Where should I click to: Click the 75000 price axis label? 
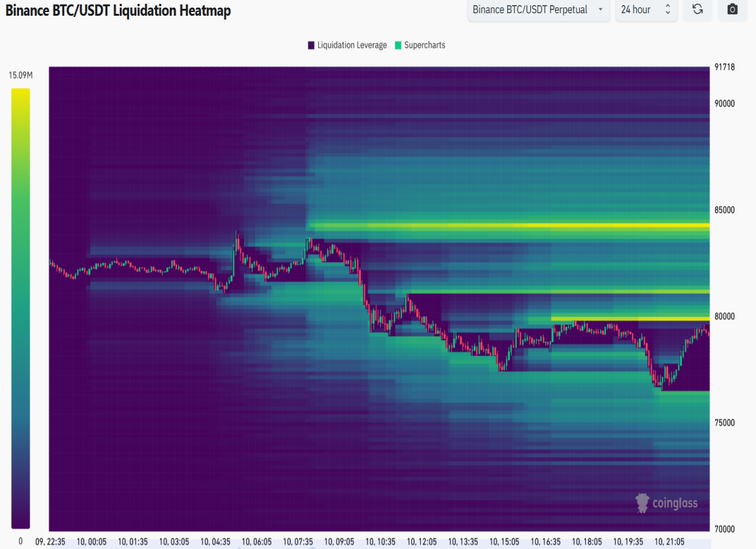click(725, 422)
